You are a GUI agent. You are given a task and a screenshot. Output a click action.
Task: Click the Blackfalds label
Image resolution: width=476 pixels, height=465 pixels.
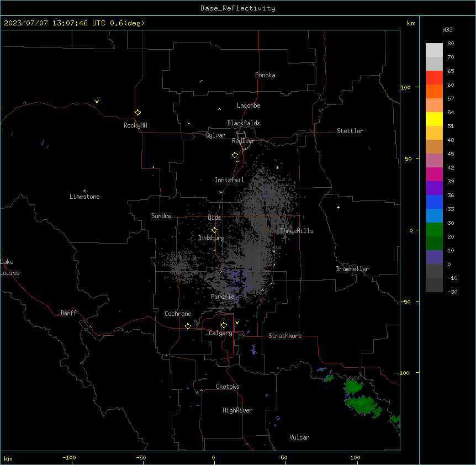[x=244, y=123]
